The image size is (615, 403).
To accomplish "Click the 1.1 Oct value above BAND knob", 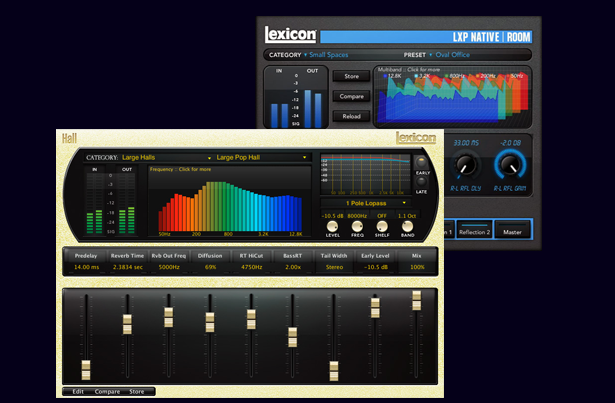I will [x=407, y=216].
